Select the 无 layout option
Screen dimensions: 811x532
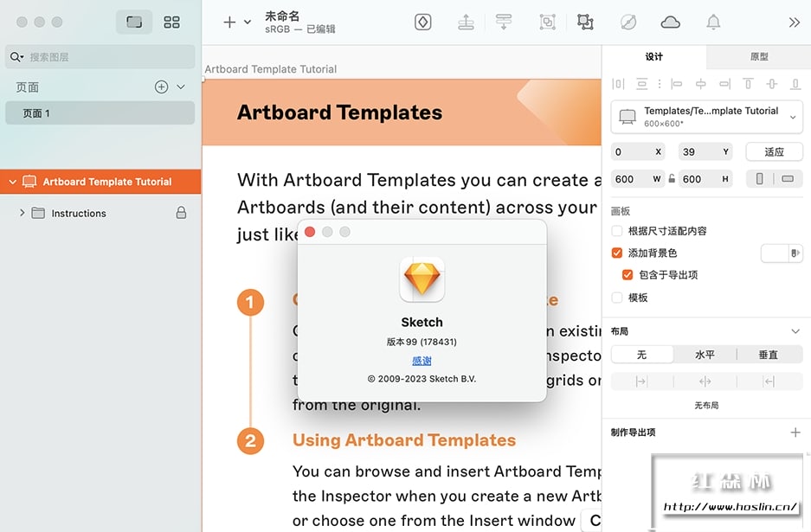pyautogui.click(x=642, y=355)
